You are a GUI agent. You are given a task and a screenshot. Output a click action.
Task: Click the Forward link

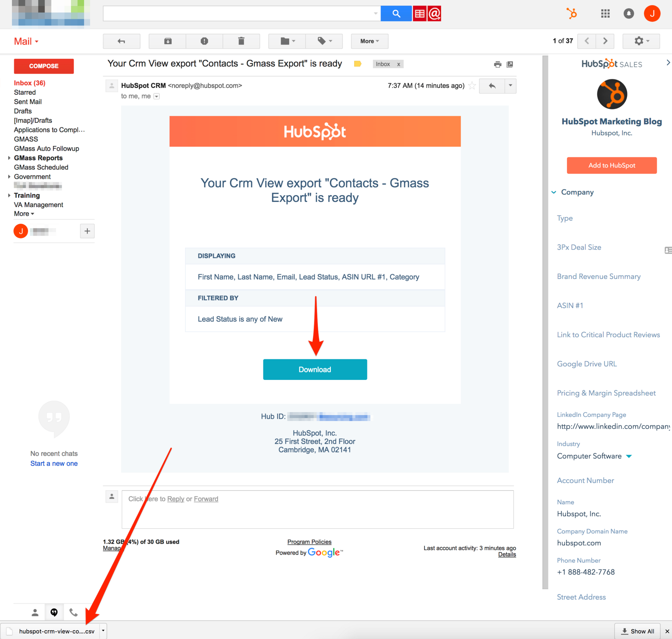click(206, 499)
